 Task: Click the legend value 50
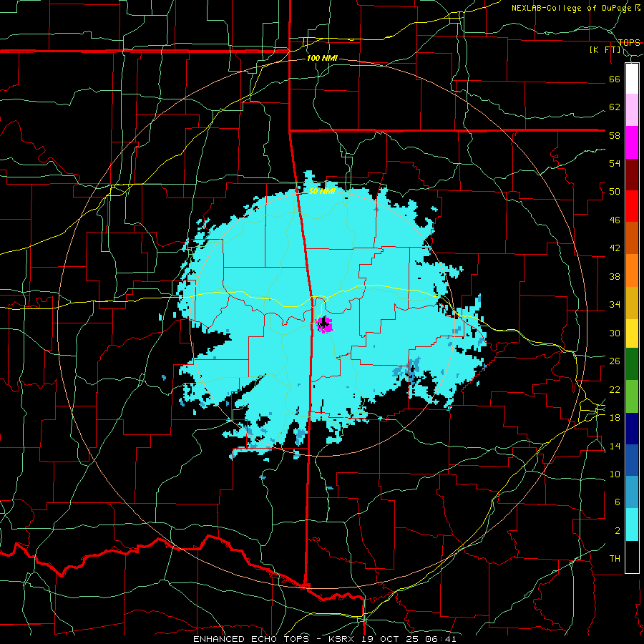click(x=615, y=192)
